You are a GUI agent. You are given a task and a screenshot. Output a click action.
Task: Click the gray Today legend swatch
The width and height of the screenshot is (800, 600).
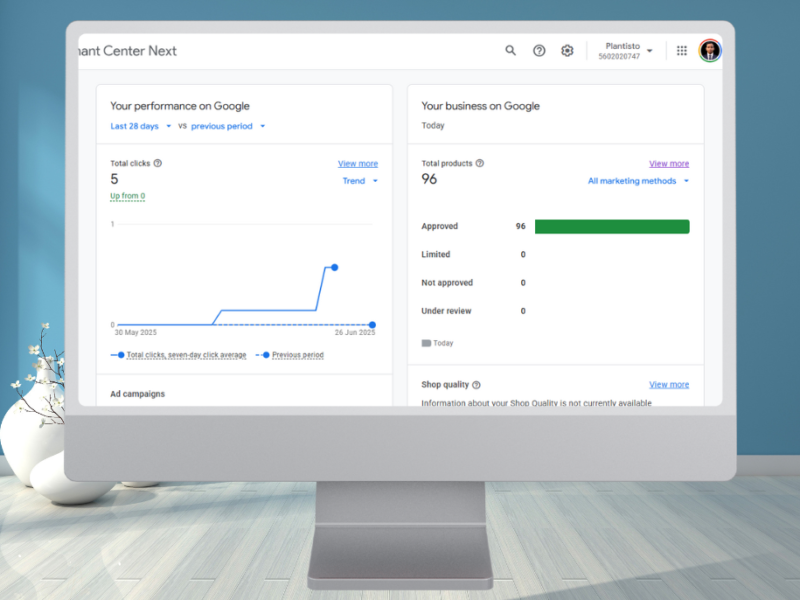(x=426, y=343)
